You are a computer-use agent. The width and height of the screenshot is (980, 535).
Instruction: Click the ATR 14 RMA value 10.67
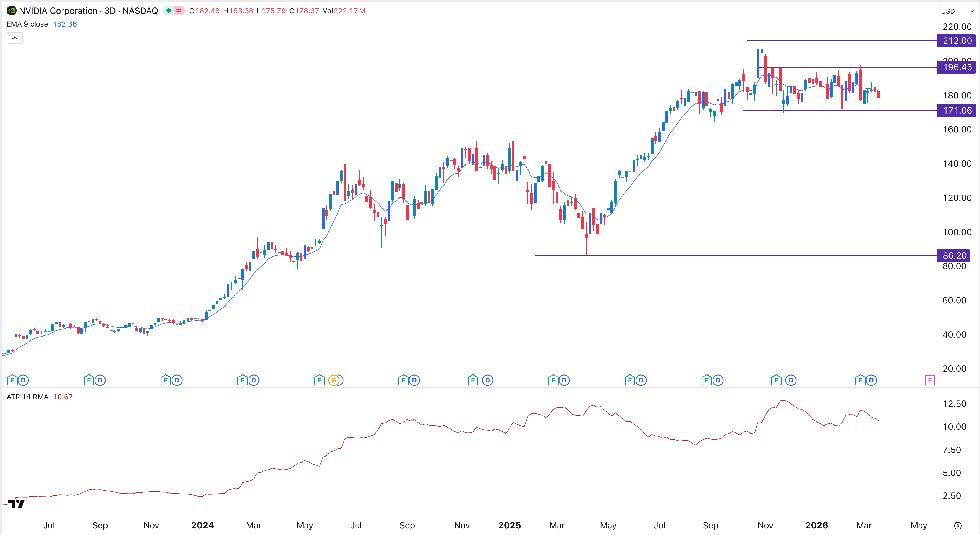[x=63, y=397]
